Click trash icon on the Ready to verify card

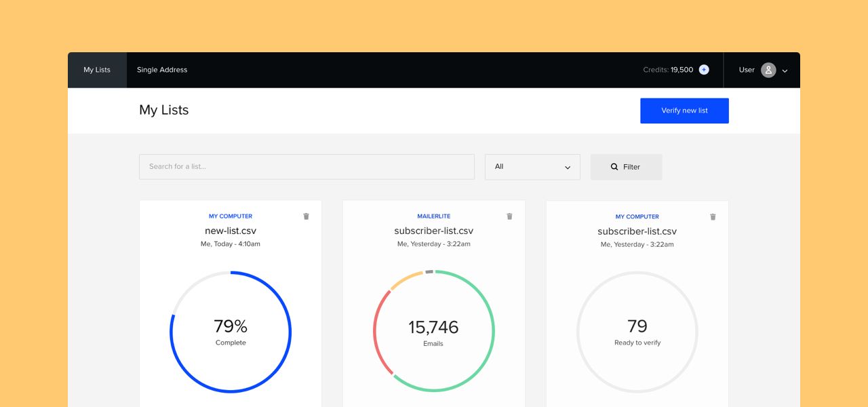point(713,217)
